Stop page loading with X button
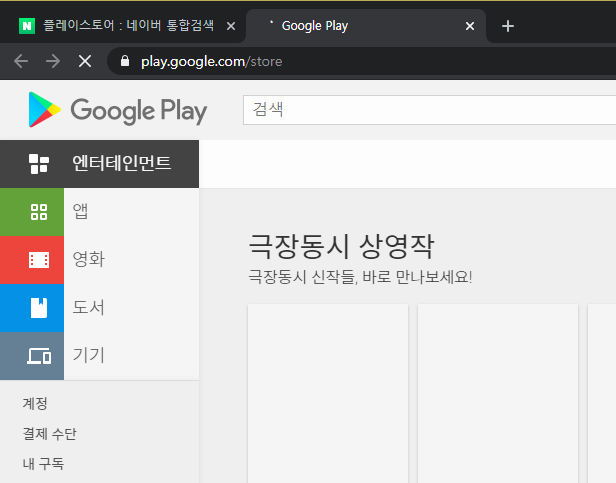The image size is (616, 483). click(85, 61)
